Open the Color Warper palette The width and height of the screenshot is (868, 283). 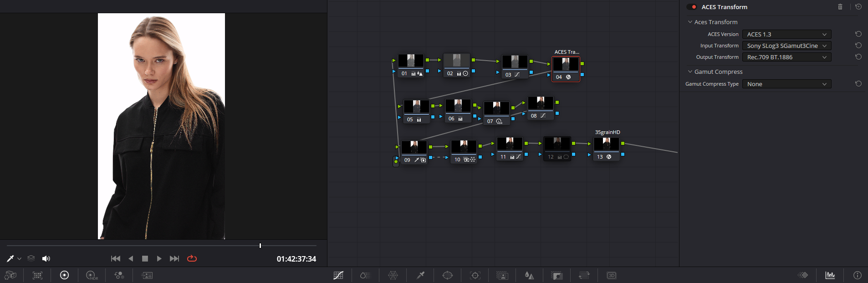[393, 275]
